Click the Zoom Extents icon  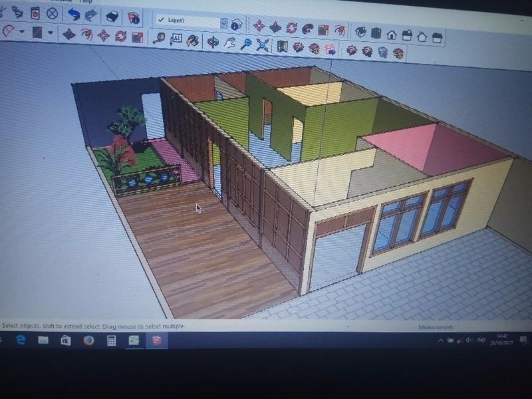coord(262,45)
